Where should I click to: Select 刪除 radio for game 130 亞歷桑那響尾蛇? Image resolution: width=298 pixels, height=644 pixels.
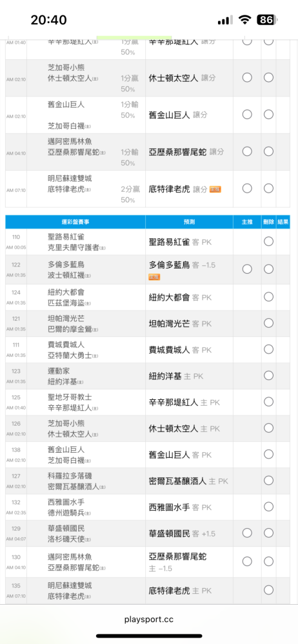269,562
